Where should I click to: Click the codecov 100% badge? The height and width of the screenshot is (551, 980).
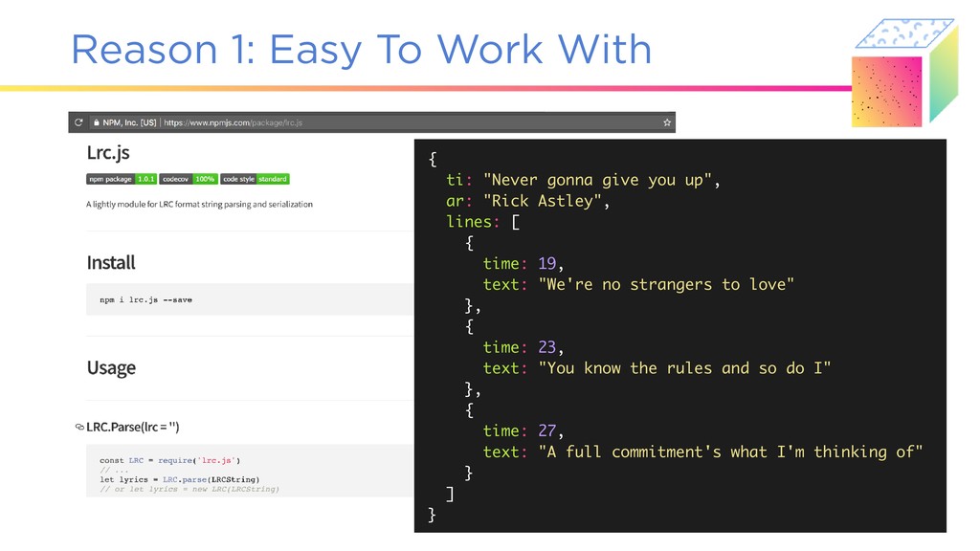point(189,179)
